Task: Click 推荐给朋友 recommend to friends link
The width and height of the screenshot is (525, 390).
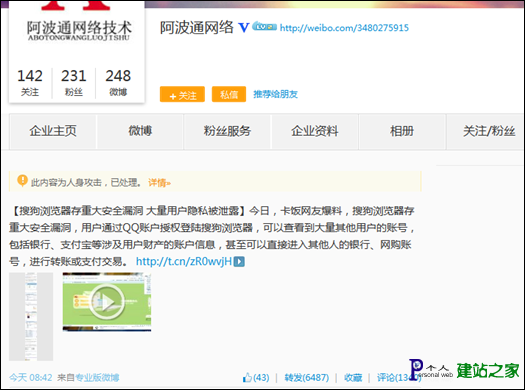Action: [275, 94]
